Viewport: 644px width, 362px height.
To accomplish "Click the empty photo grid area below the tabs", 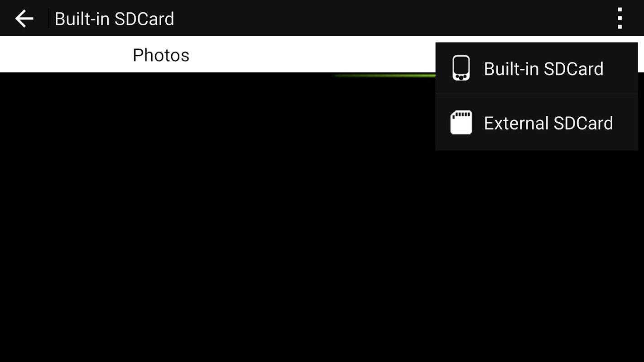I will [x=217, y=217].
